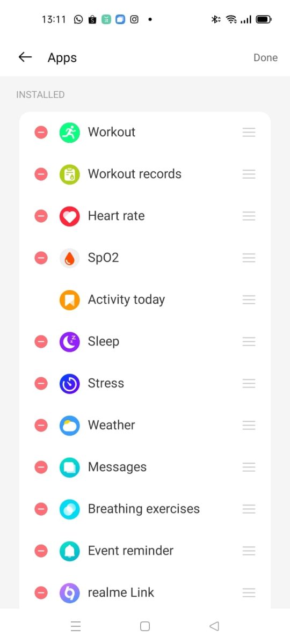Tap the Weather cloud icon
Screen dimensions: 290x644
pyautogui.click(x=69, y=425)
